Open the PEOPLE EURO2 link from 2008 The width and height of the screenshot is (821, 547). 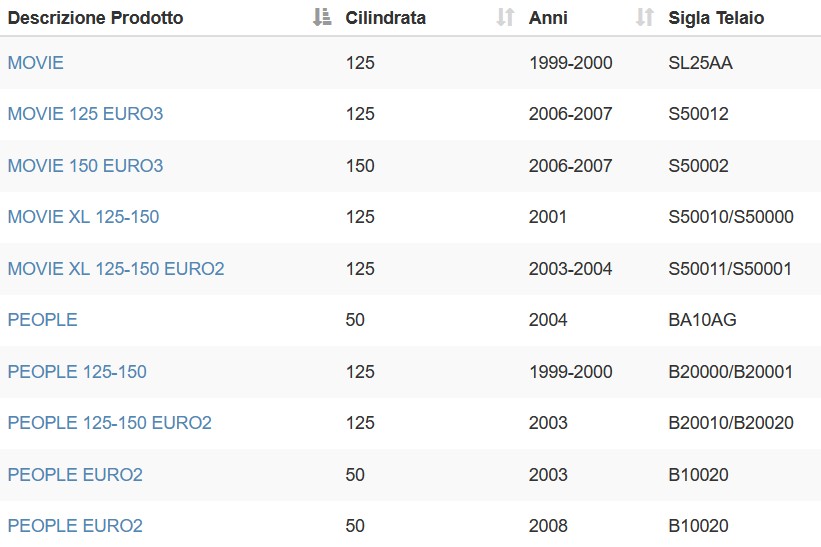click(75, 526)
